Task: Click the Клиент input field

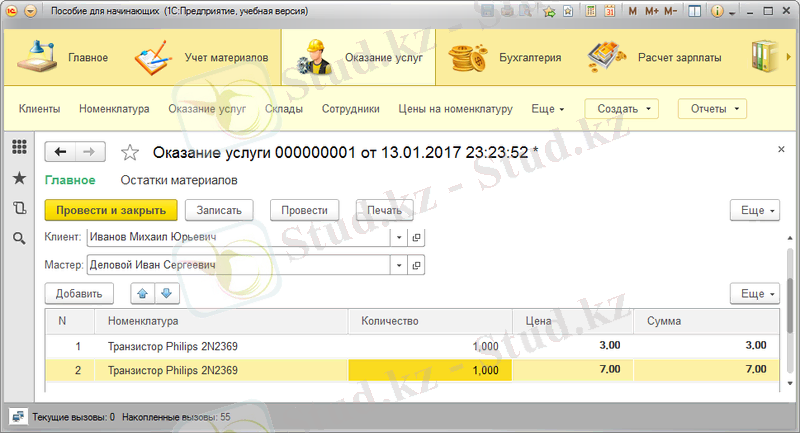Action: 238,237
